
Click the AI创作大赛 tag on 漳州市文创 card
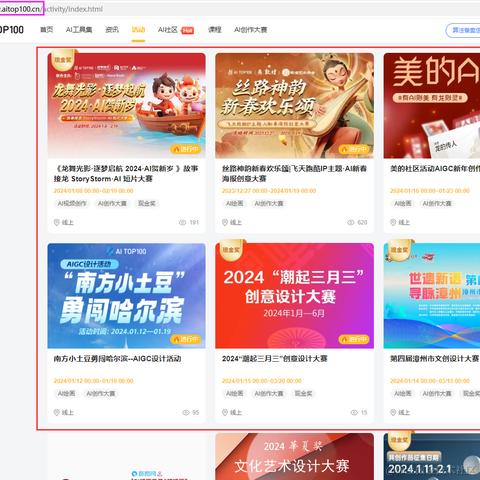pyautogui.click(x=437, y=394)
